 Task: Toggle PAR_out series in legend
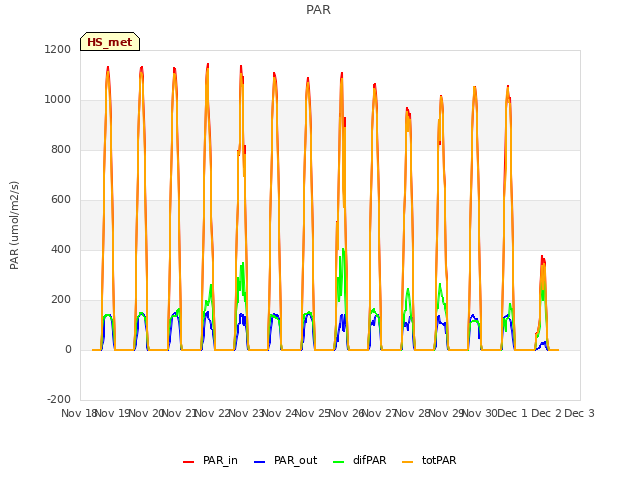[285, 460]
